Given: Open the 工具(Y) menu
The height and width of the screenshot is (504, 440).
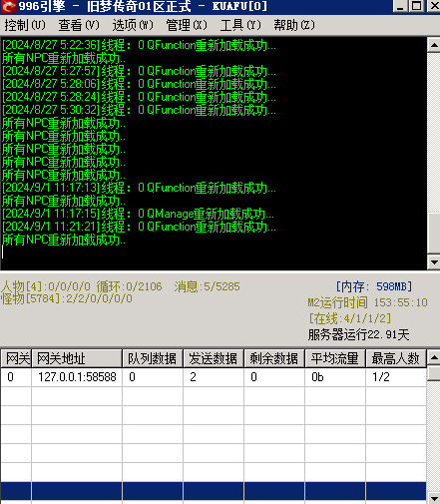Looking at the screenshot, I should point(240,25).
